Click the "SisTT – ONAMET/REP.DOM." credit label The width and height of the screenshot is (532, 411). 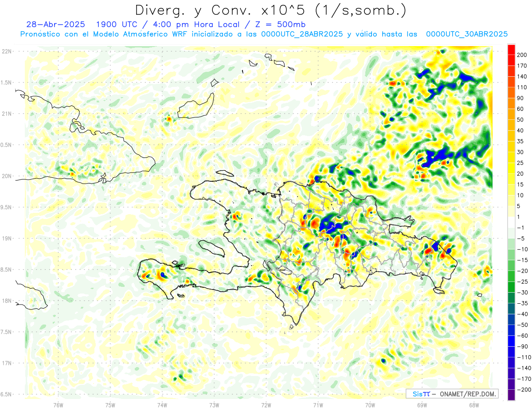452,394
